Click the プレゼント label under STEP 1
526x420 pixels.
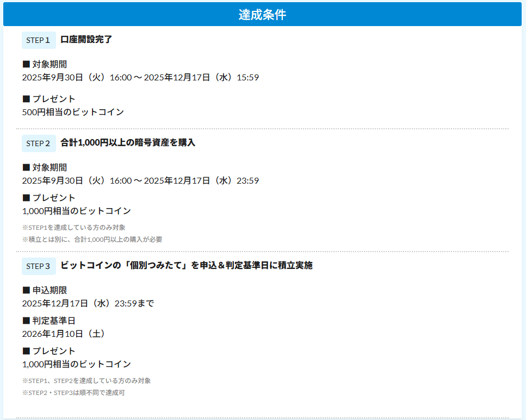pos(48,99)
